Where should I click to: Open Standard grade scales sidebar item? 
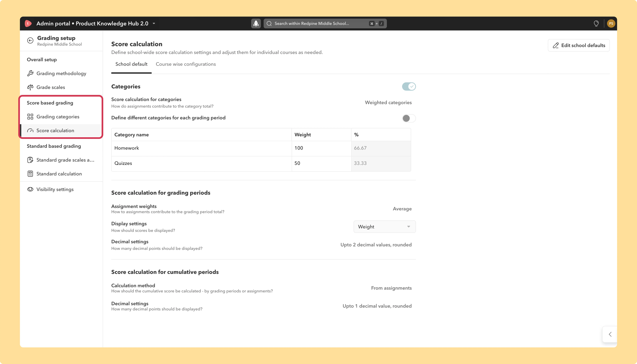coord(61,160)
